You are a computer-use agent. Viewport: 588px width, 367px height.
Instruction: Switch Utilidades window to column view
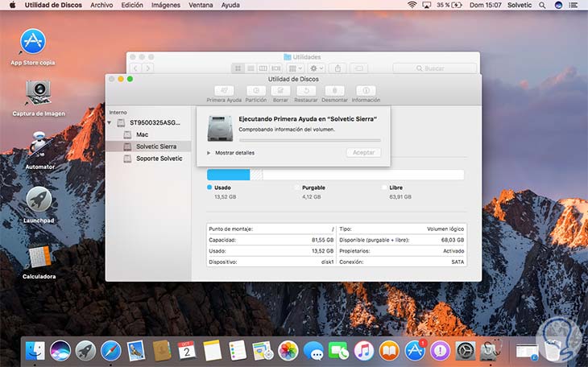[263, 68]
